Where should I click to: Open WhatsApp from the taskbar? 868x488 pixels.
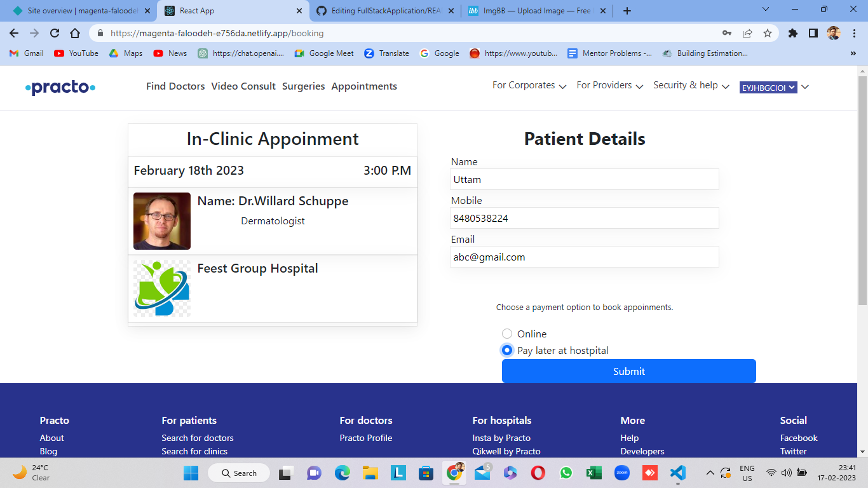point(566,473)
